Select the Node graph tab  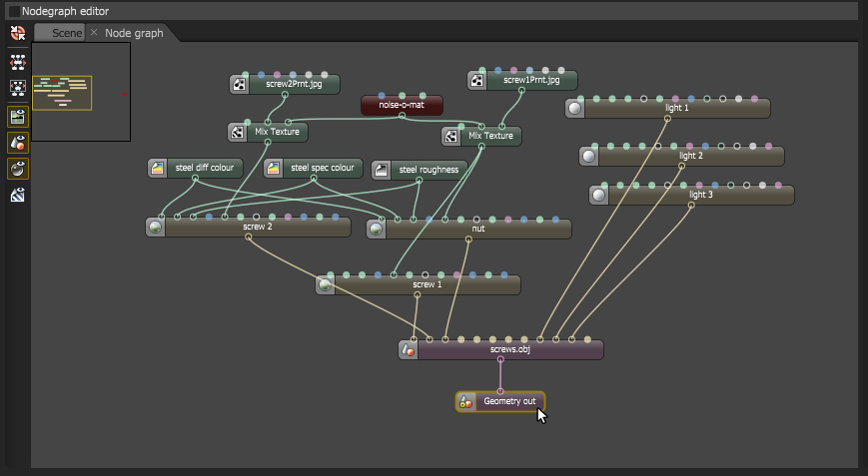(134, 33)
